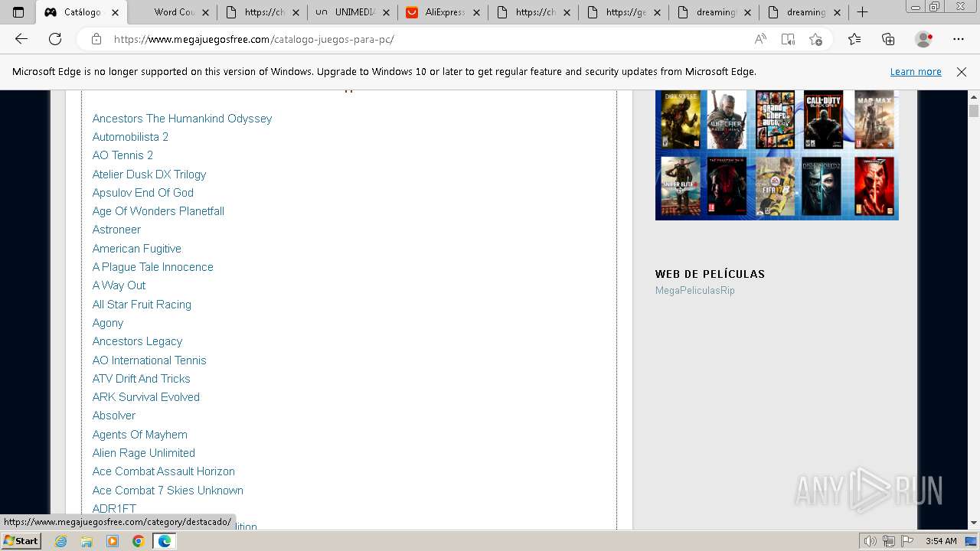
Task: Click the page vertical scrollbar thumb
Action: (974, 111)
